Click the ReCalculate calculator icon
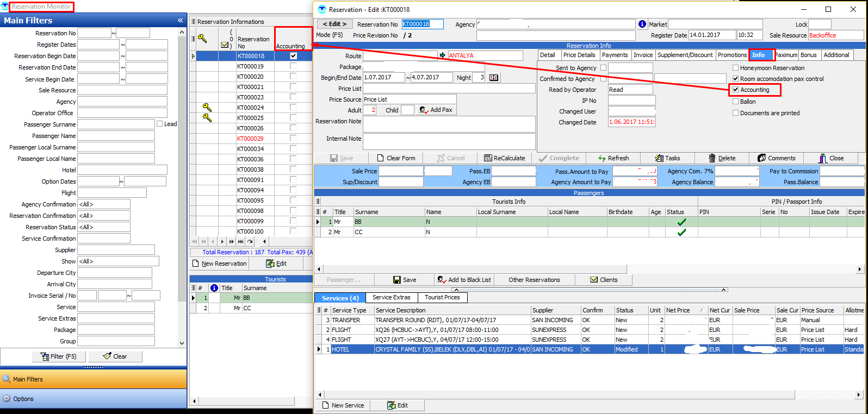The height and width of the screenshot is (414, 868). click(488, 158)
